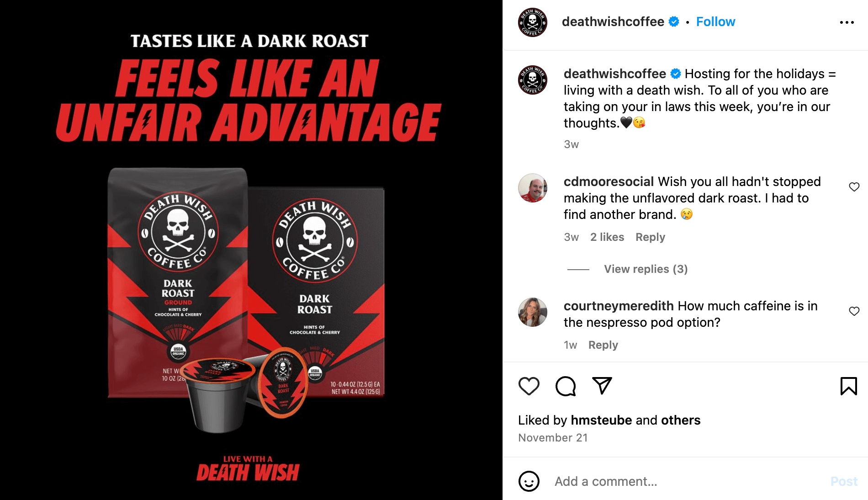Like cdmooresocial's comment heart
Viewport: 868px width, 500px height.
click(x=854, y=186)
